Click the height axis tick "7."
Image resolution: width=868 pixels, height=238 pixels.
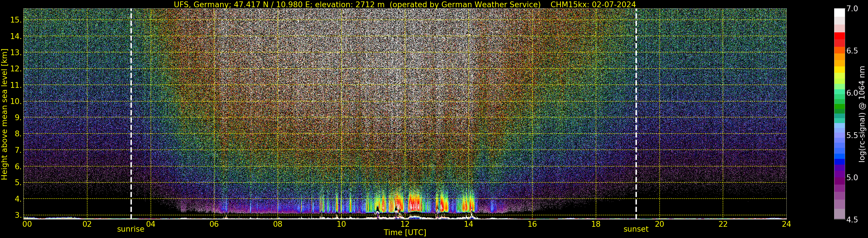point(18,150)
